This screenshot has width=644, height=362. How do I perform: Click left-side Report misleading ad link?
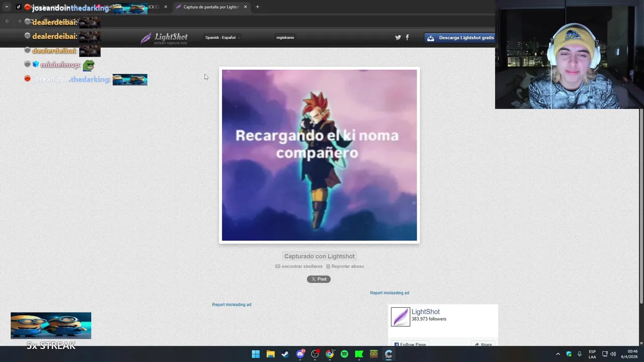(231, 305)
